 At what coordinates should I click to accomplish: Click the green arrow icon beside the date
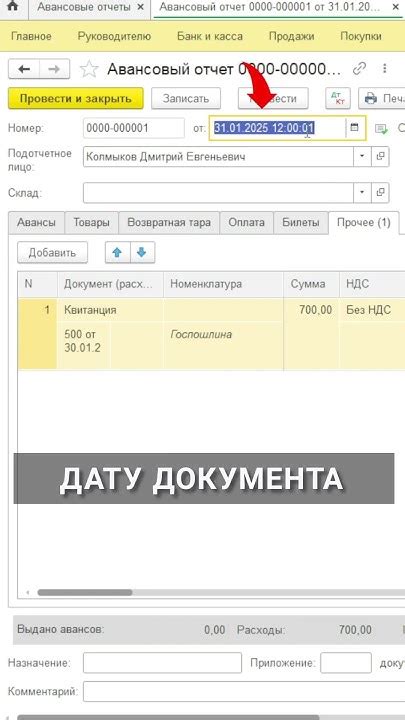(x=381, y=129)
